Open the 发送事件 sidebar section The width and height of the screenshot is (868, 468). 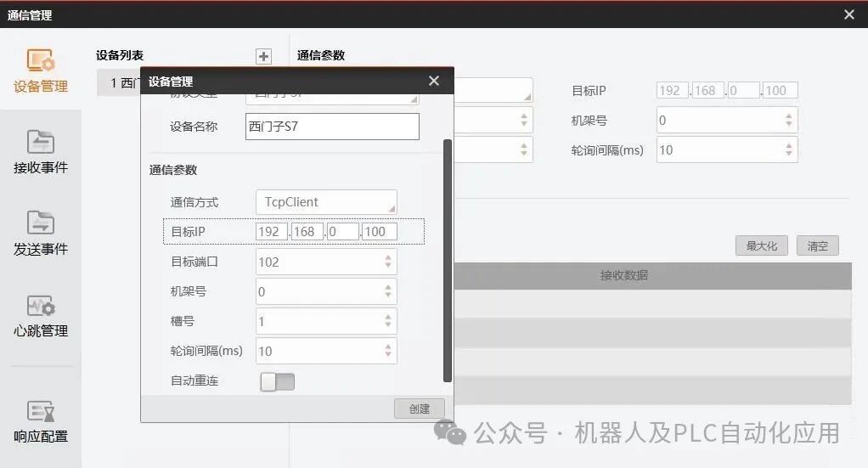[41, 234]
